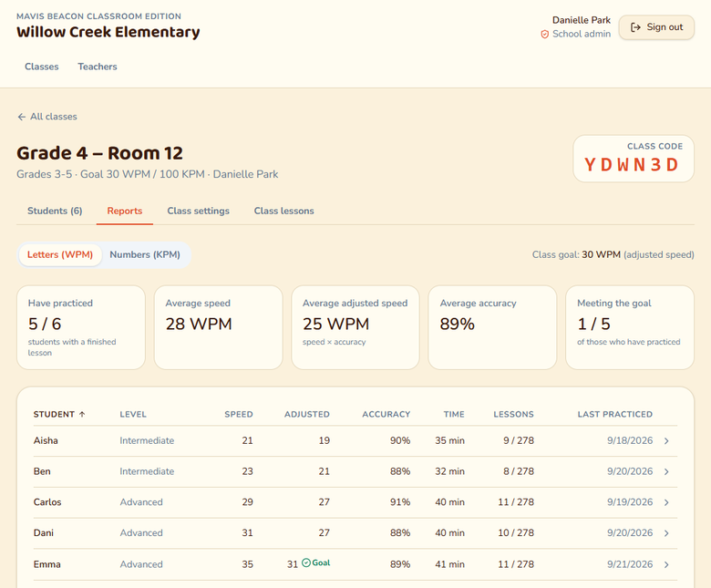Click the Average speed 28 WPM card
Screen dimensions: 711x588
(218, 327)
